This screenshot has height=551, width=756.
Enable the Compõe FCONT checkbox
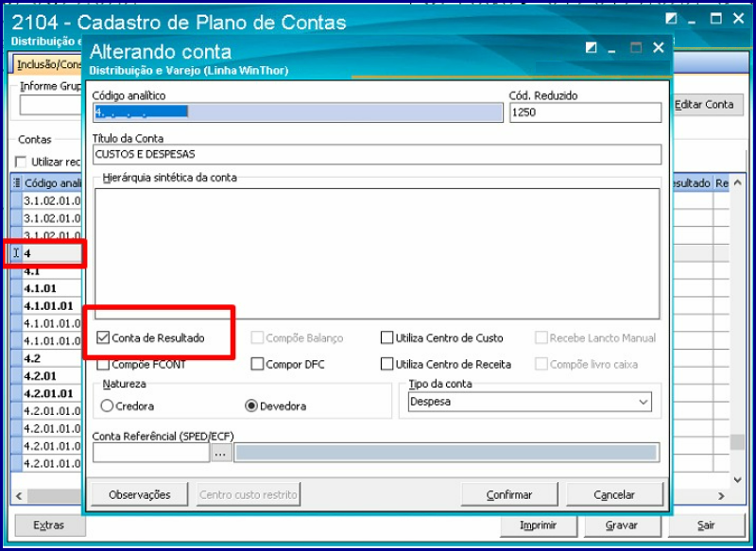click(x=103, y=365)
